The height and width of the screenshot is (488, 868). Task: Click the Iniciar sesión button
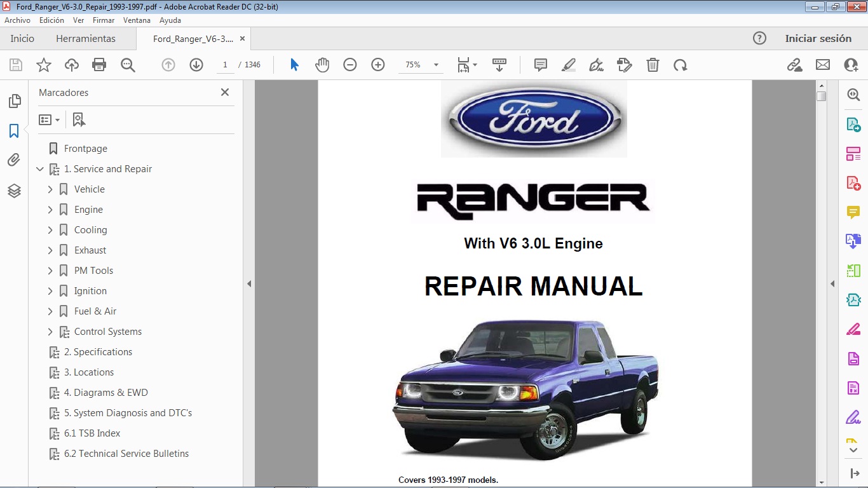pyautogui.click(x=818, y=38)
